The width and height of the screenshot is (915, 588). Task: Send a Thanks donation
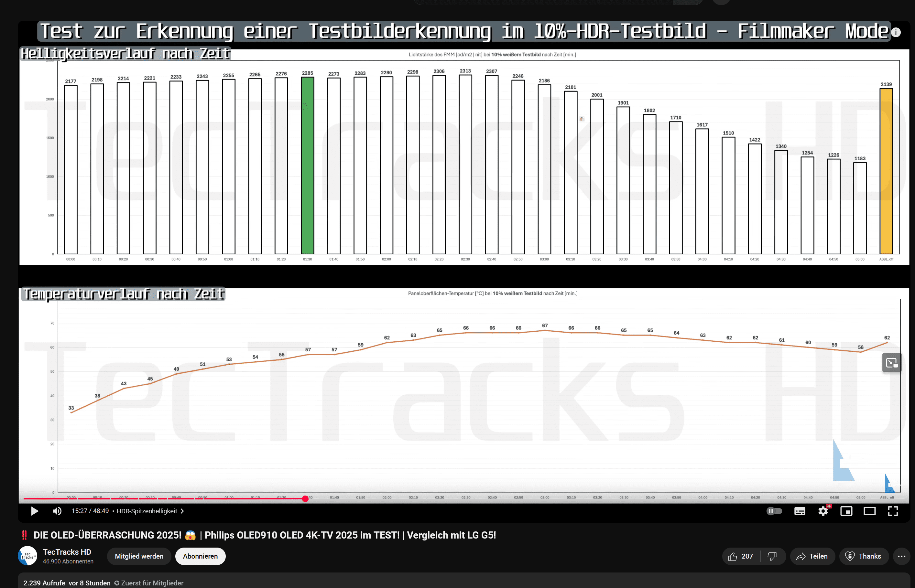click(864, 556)
